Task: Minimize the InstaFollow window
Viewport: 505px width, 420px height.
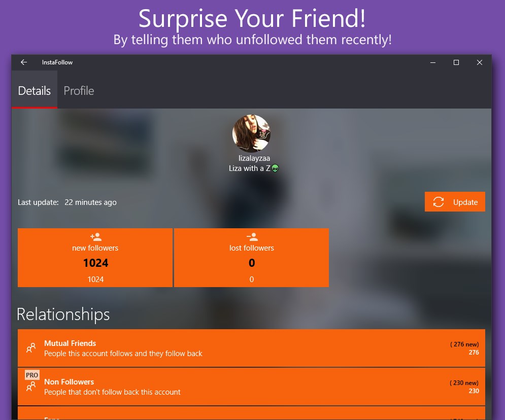Action: pyautogui.click(x=433, y=62)
